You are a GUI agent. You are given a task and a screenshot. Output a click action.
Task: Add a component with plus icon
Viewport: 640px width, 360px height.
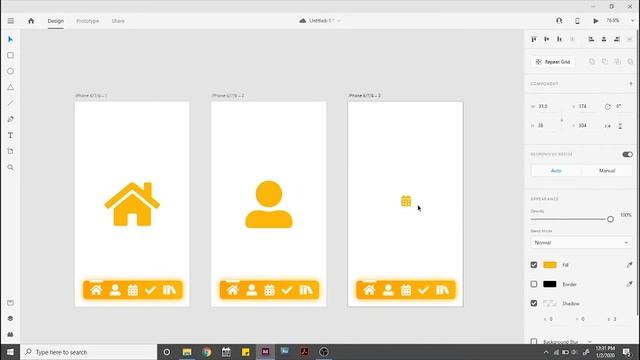click(x=631, y=84)
